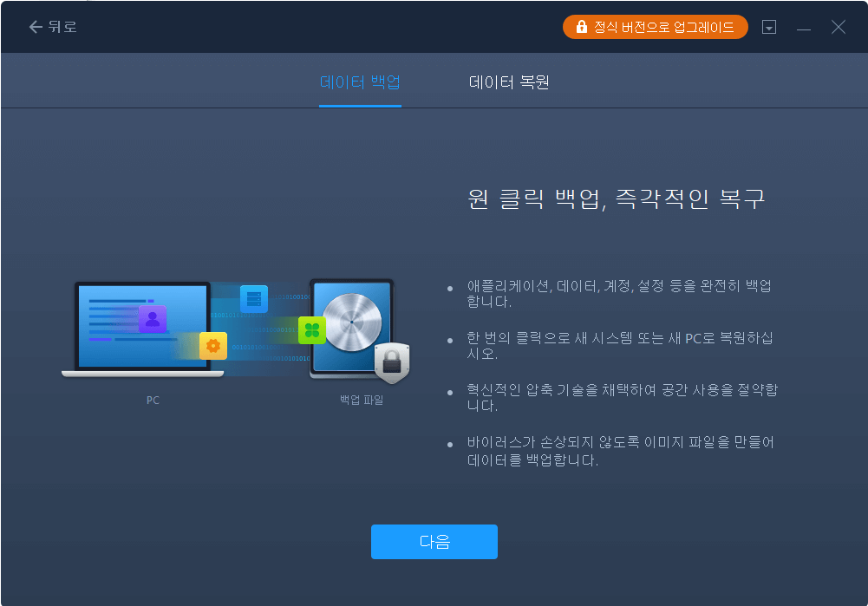Click the back arrow icon
Image resolution: width=868 pixels, height=606 pixels.
pos(35,26)
